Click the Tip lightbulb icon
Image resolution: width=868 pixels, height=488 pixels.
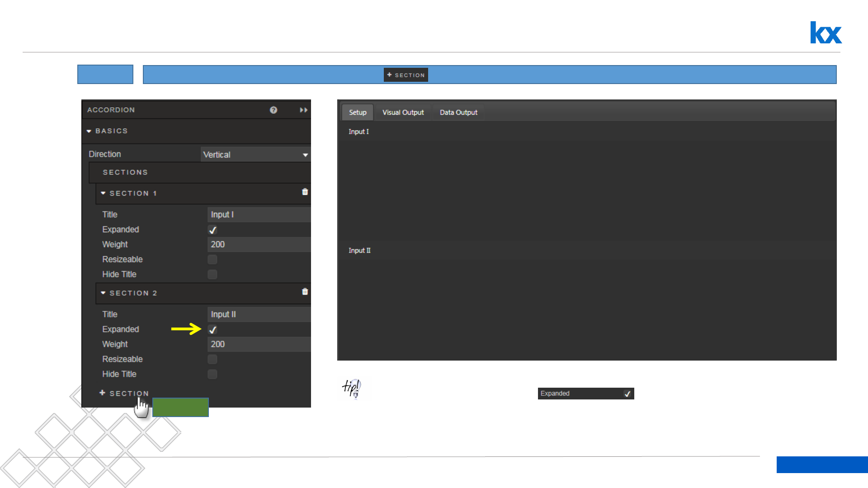pos(352,388)
